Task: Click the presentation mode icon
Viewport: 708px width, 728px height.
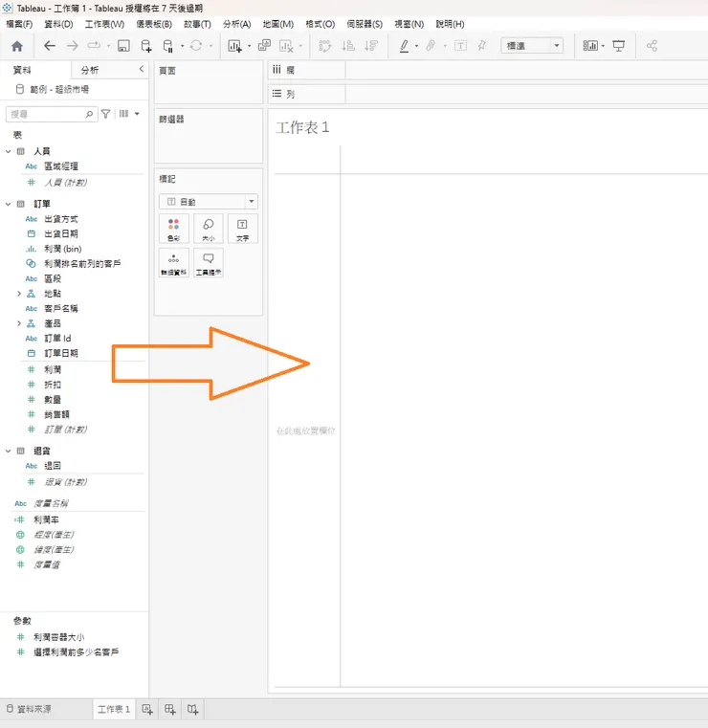Action: tap(618, 46)
